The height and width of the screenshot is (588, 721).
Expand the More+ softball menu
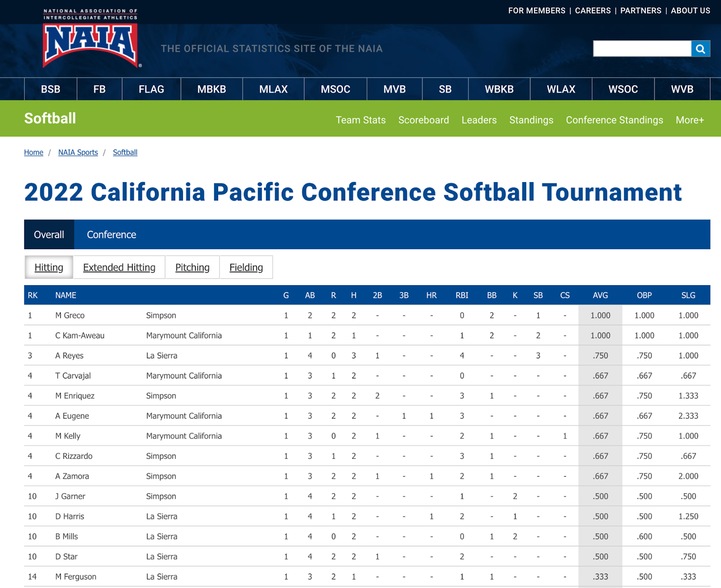(x=689, y=120)
